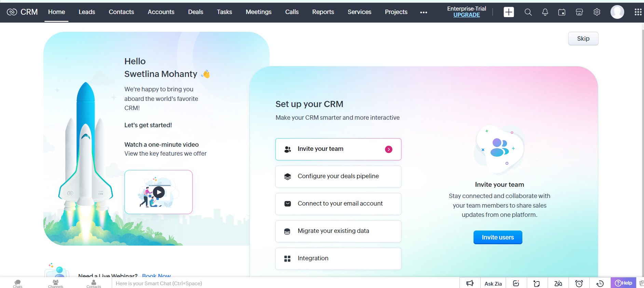Screen dimensions: 644x288
Task: Open the Leads module
Action: point(87,12)
